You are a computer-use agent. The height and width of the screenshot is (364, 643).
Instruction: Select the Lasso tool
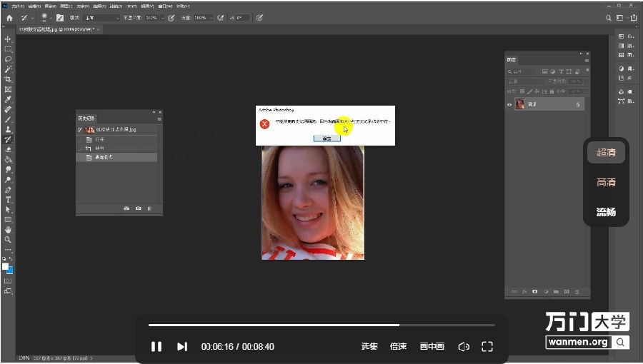click(8, 59)
